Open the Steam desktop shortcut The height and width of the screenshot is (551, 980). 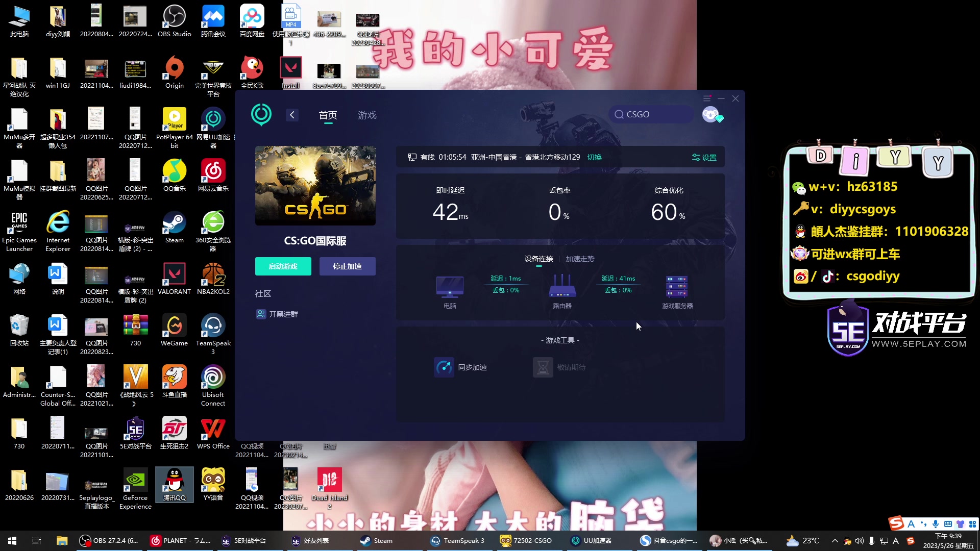[174, 228]
